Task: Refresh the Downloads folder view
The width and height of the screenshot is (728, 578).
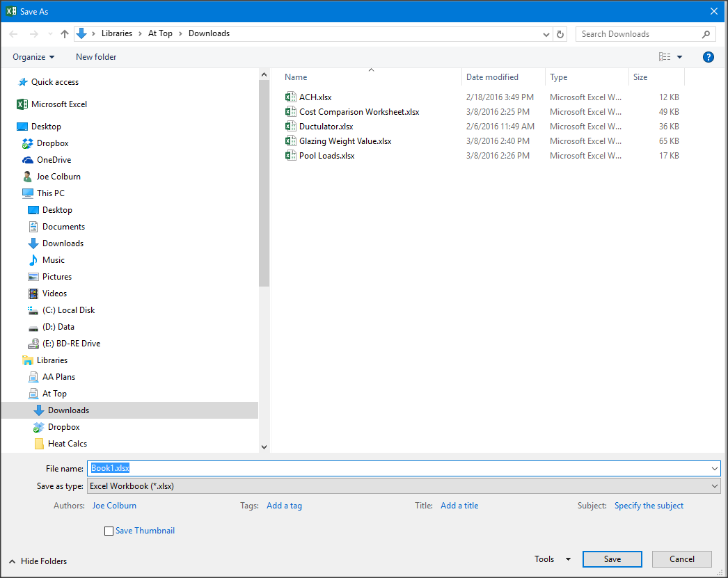Action: (560, 33)
